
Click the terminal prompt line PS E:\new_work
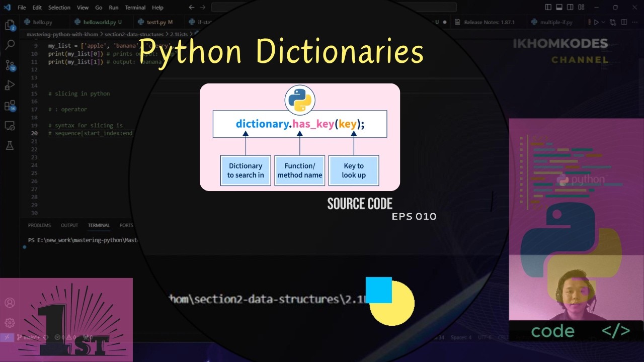pyautogui.click(x=83, y=240)
